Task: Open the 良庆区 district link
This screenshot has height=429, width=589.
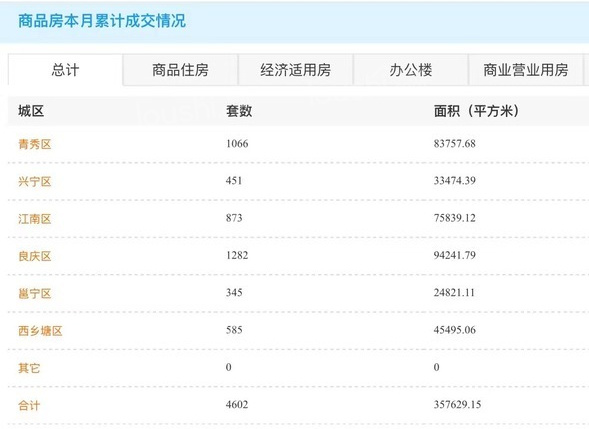Action: [35, 256]
